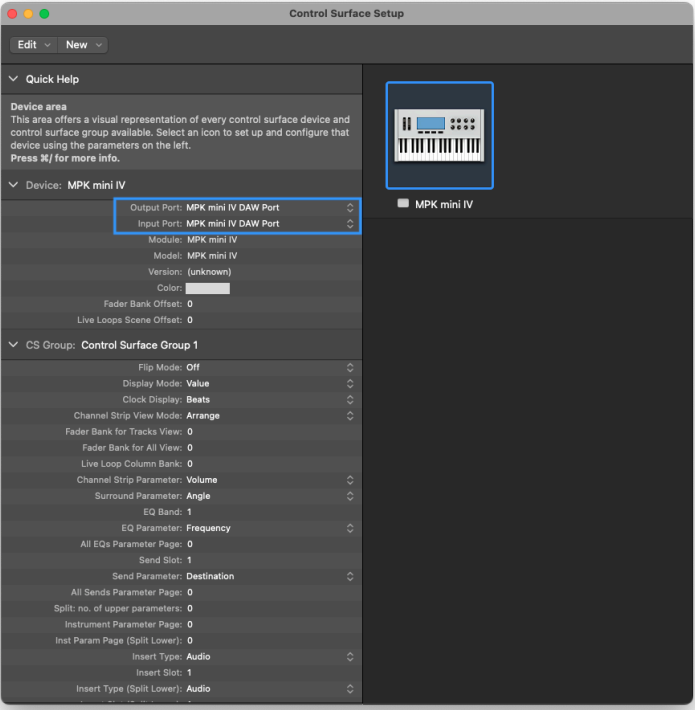This screenshot has width=695, height=710.
Task: Click the Inst Param Page (Split Lower) value
Action: tap(190, 640)
